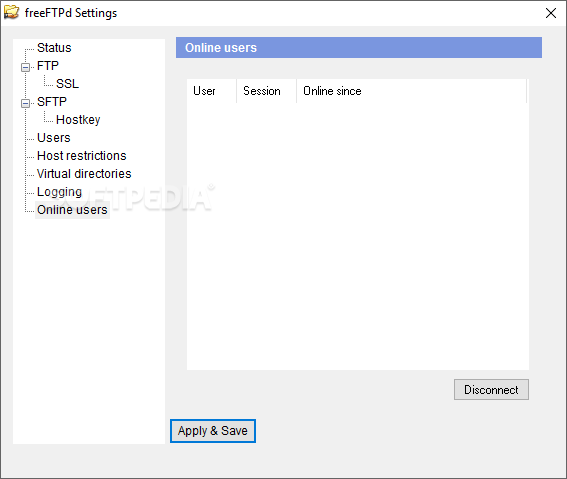Sort list by Online since column
The image size is (567, 479).
point(412,91)
